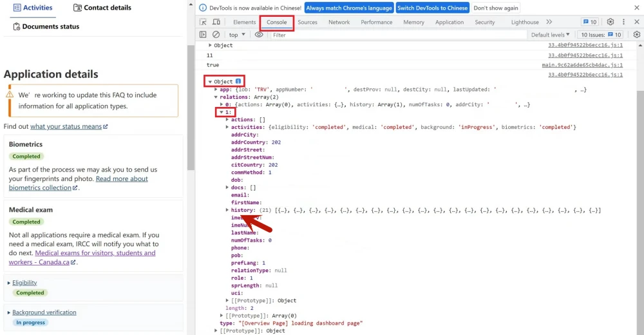Open source link on the '11' log row
The width and height of the screenshot is (644, 335).
[585, 55]
